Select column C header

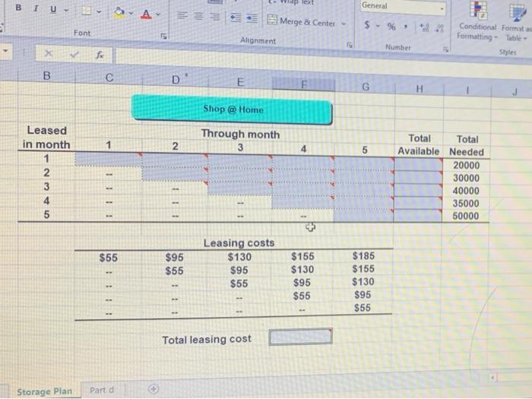pyautogui.click(x=109, y=78)
